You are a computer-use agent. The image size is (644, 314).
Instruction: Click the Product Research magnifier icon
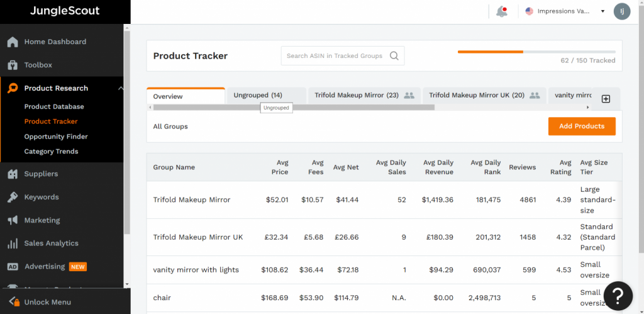click(x=13, y=88)
